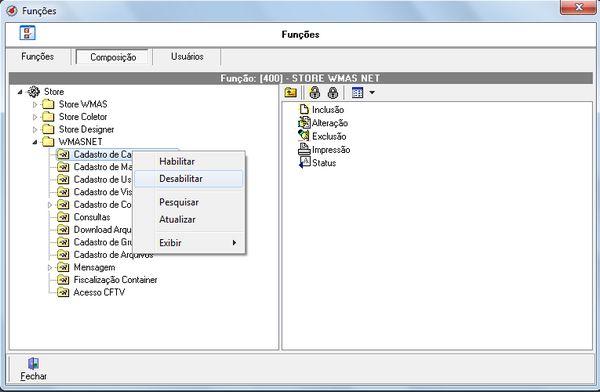Click the Função [400] STORE WMAS NET header
The height and width of the screenshot is (392, 600).
pos(300,78)
